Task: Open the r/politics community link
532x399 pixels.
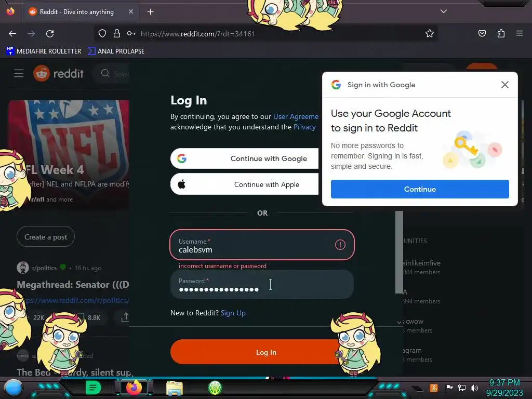Action: [45, 268]
